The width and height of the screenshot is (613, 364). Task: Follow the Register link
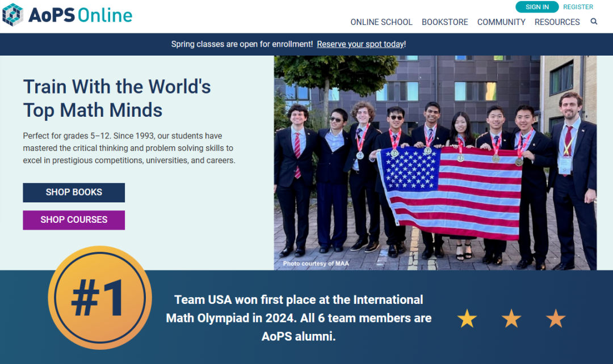click(578, 7)
